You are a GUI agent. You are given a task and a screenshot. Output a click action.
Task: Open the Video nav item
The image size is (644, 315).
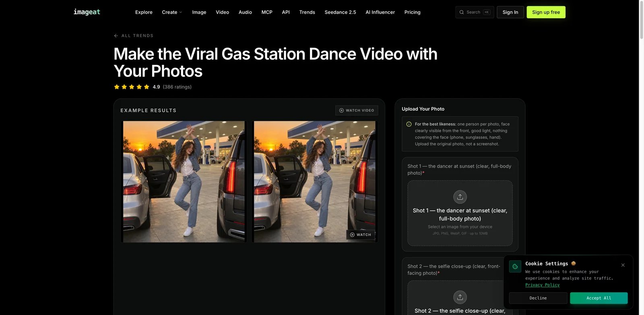click(223, 12)
